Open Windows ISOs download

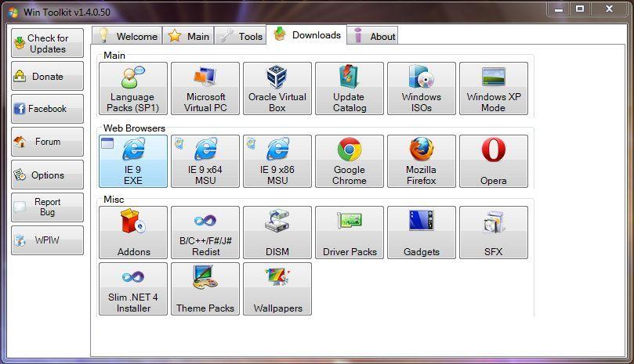(422, 88)
